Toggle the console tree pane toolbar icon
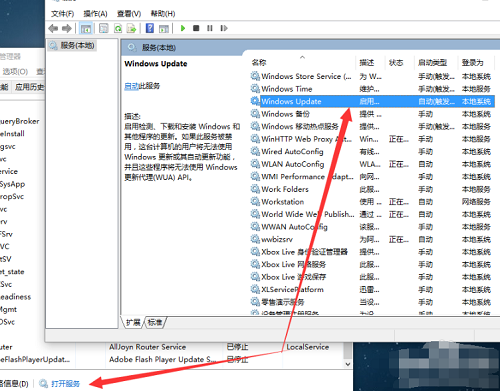 [x=86, y=28]
